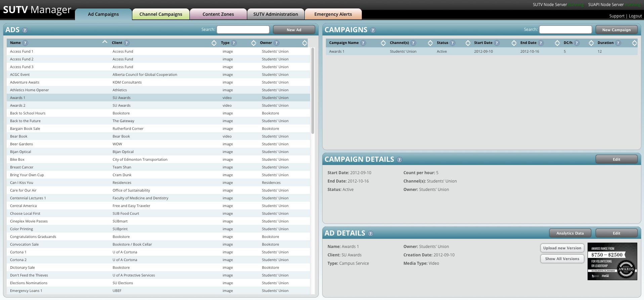Select the Elections Nominations ad row
Screen dimensions: 644x300
[159, 283]
